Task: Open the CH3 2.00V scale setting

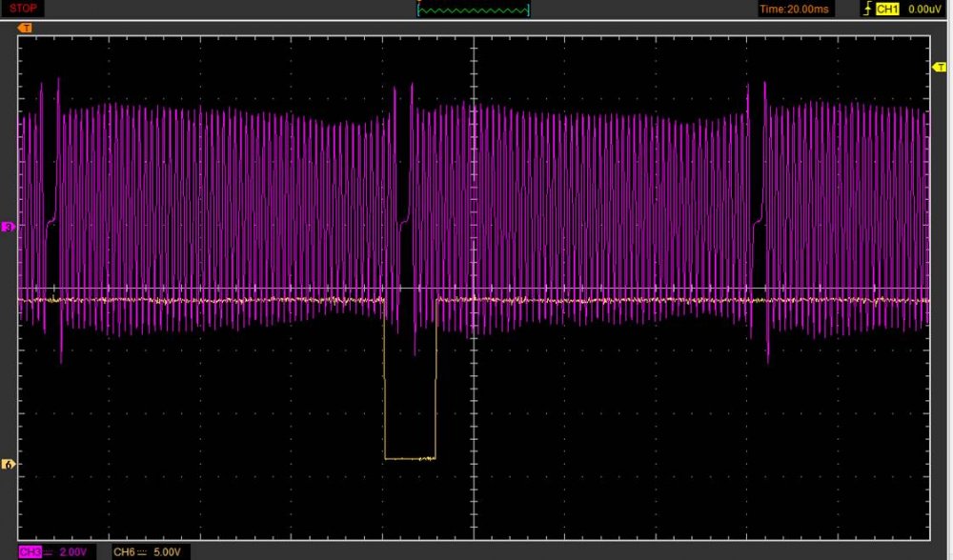Action: pos(73,552)
